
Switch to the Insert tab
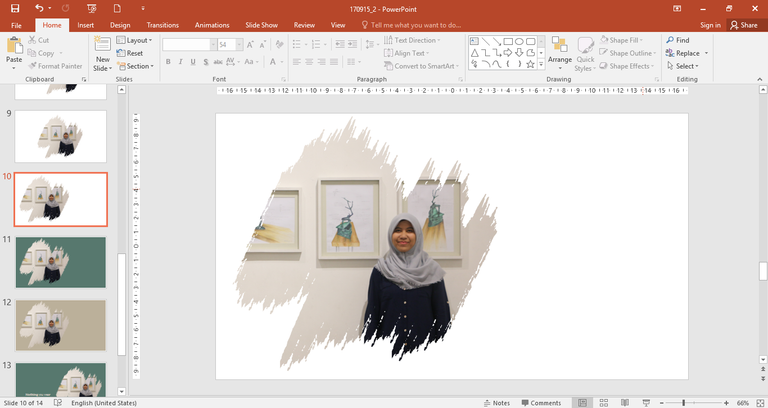click(x=85, y=25)
